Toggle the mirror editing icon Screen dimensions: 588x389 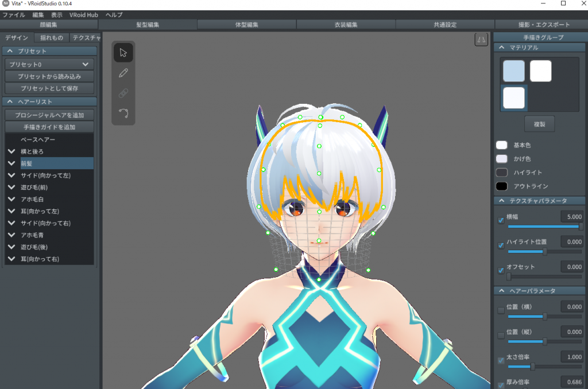tap(481, 39)
